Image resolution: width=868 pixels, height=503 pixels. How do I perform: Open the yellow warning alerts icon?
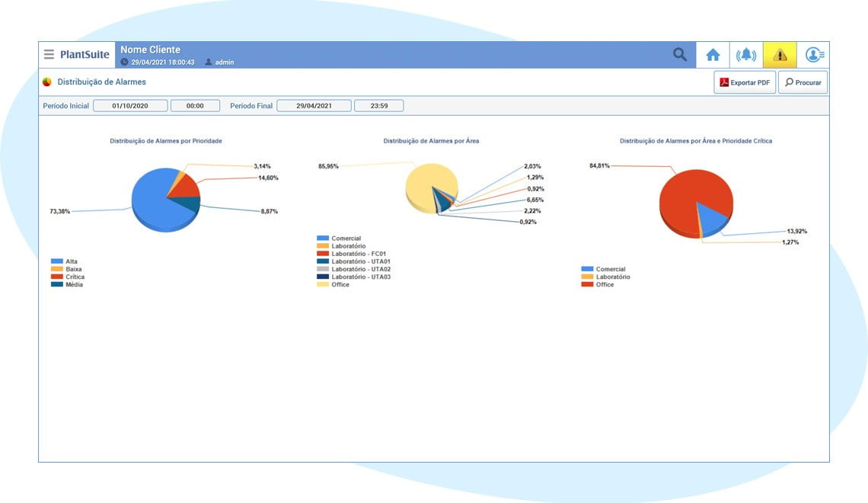click(780, 55)
